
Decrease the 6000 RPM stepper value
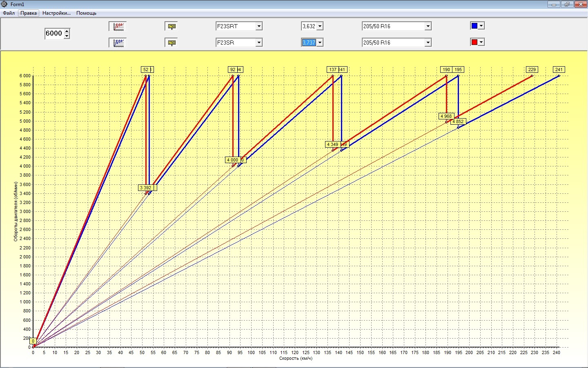[x=67, y=36]
